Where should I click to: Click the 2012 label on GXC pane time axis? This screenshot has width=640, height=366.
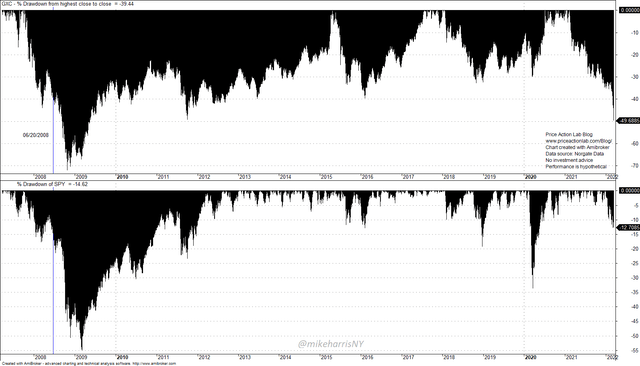coord(204,177)
